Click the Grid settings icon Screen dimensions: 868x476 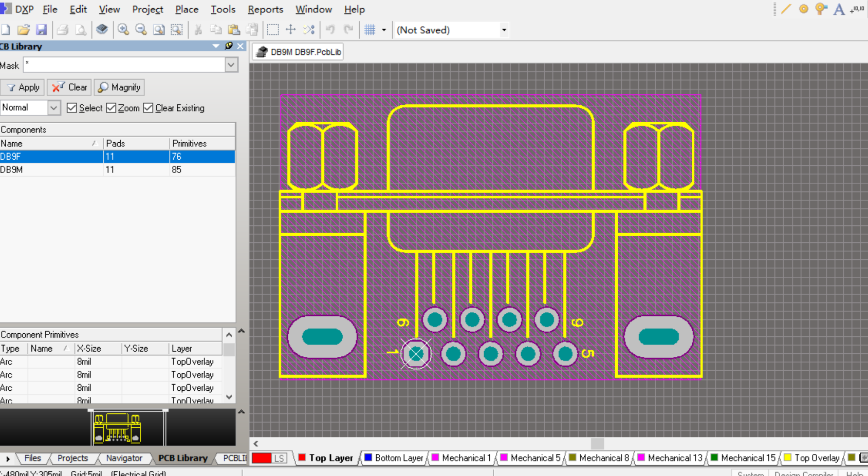coord(370,30)
